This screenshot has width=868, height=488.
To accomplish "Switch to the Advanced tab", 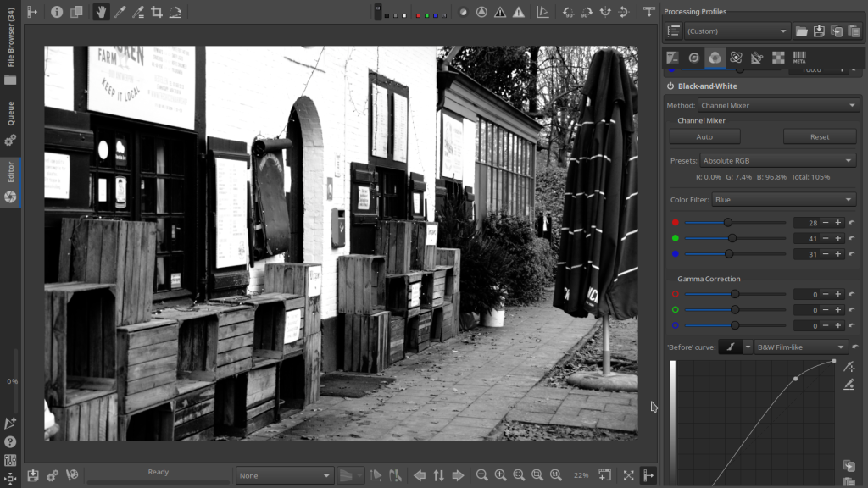I will pyautogui.click(x=736, y=57).
